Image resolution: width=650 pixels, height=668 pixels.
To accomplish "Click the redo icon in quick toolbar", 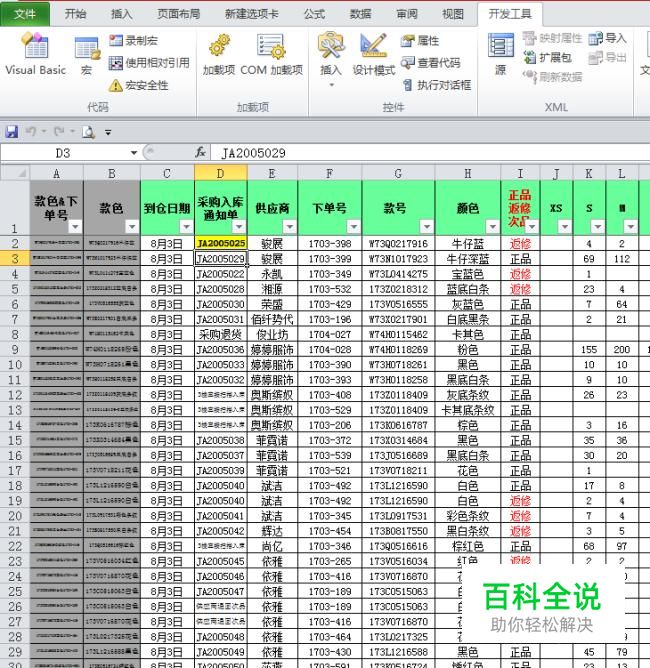I will pos(59,132).
